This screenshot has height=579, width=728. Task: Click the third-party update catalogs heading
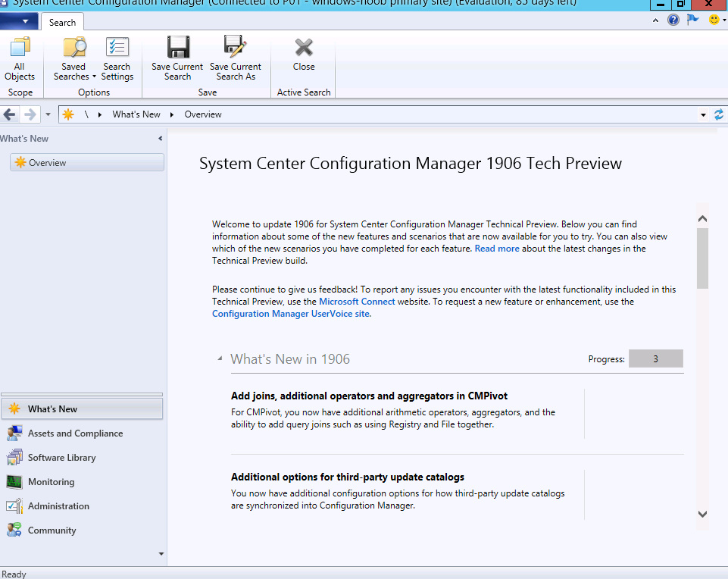coord(348,477)
